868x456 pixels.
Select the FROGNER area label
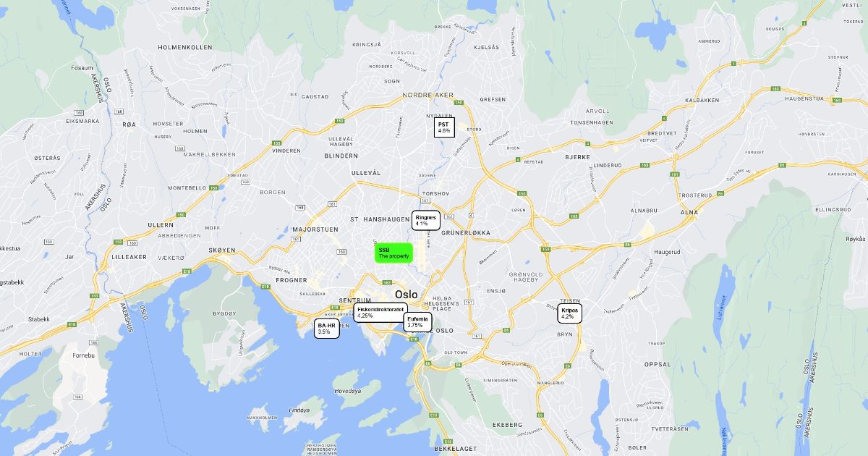point(292,280)
